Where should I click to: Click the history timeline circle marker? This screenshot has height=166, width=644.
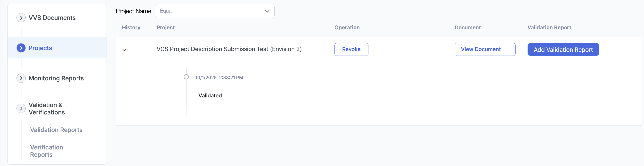[186, 77]
